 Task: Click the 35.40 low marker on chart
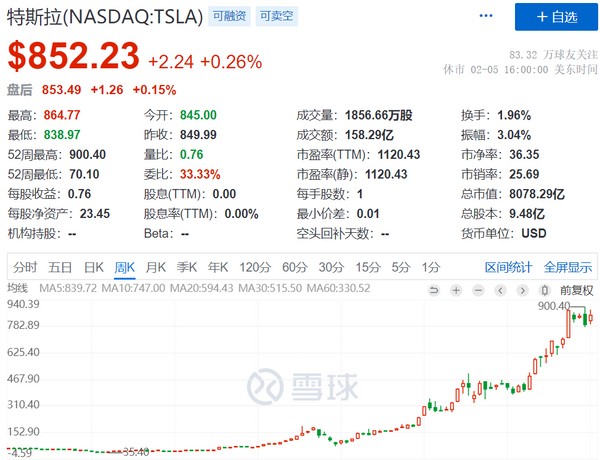[136, 452]
